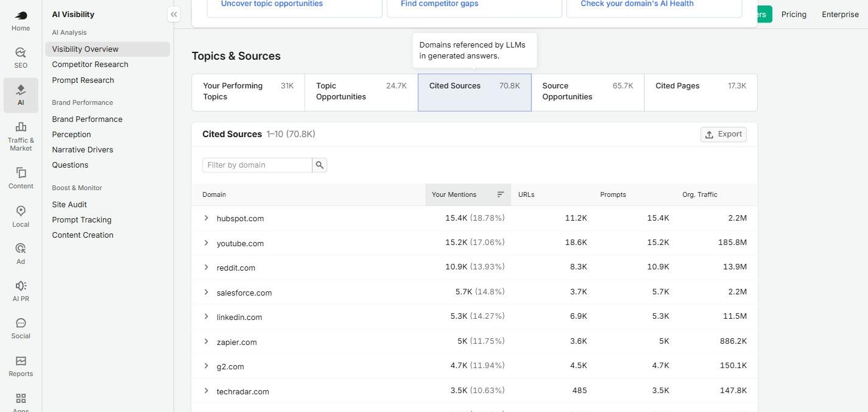Open Narrative Drivers page
This screenshot has height=412, width=868.
click(82, 150)
